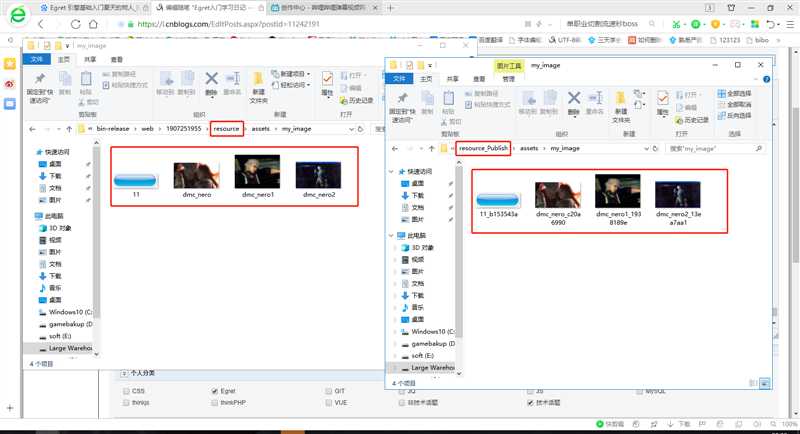
Task: Click assets segment in right window path
Action: pos(529,148)
